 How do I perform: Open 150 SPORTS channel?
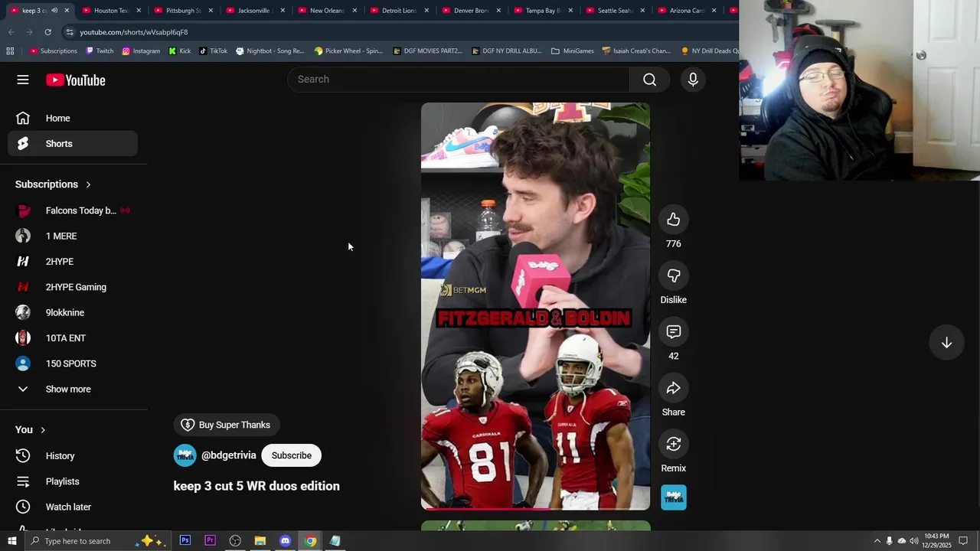(73, 364)
